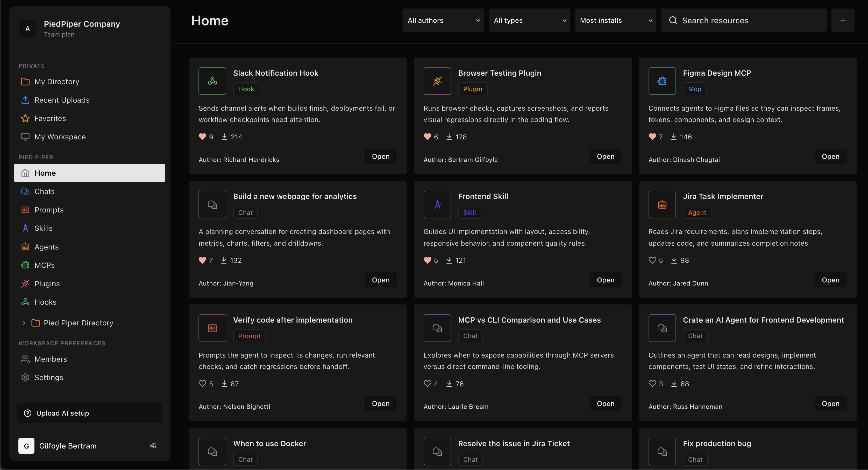This screenshot has width=868, height=470.
Task: Click the 'Hook' type tag on Slack card
Action: click(x=246, y=89)
